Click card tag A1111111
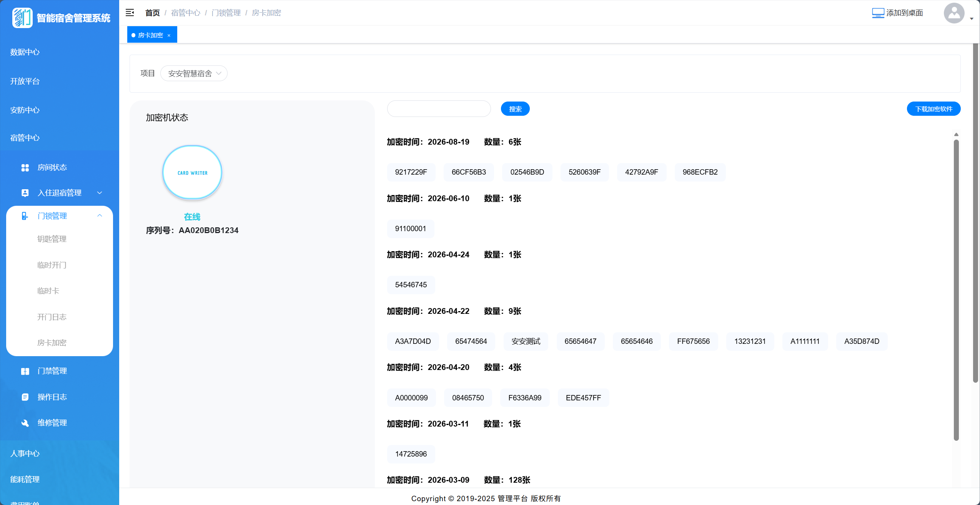Viewport: 980px width, 505px height. (805, 341)
